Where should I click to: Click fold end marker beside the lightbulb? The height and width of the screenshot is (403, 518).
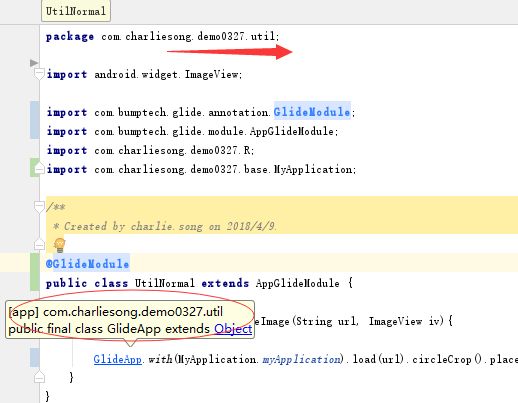tap(39, 245)
